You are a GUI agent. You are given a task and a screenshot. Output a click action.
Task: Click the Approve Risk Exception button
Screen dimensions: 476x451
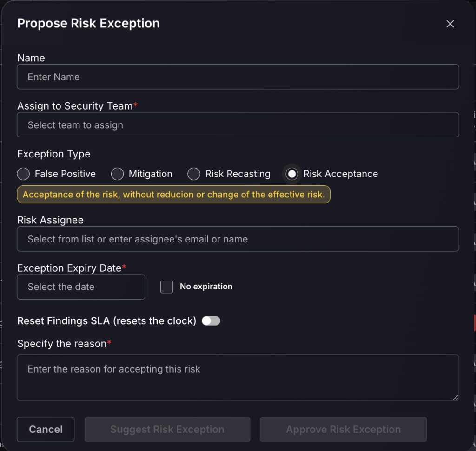343,430
